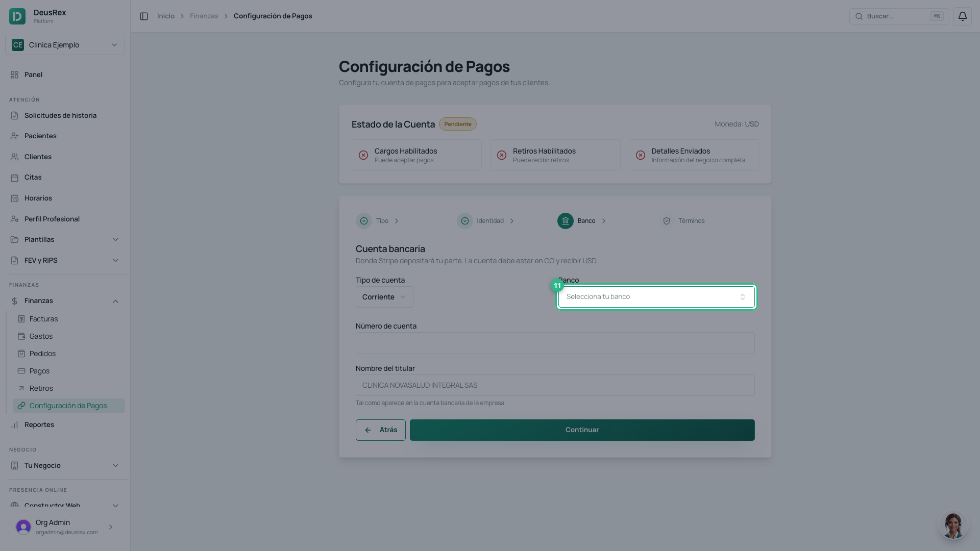The height and width of the screenshot is (551, 980).
Task: Select Configuración de Pagos sidebar item
Action: (x=69, y=406)
